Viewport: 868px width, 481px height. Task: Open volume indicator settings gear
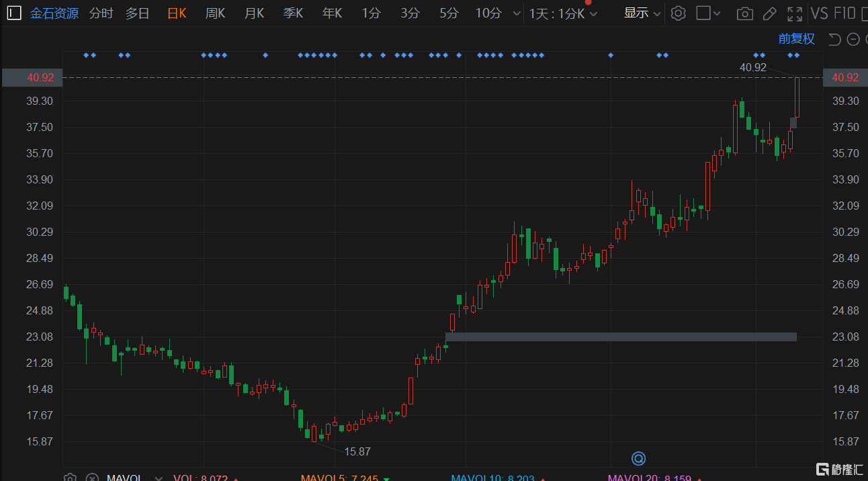tap(70, 478)
